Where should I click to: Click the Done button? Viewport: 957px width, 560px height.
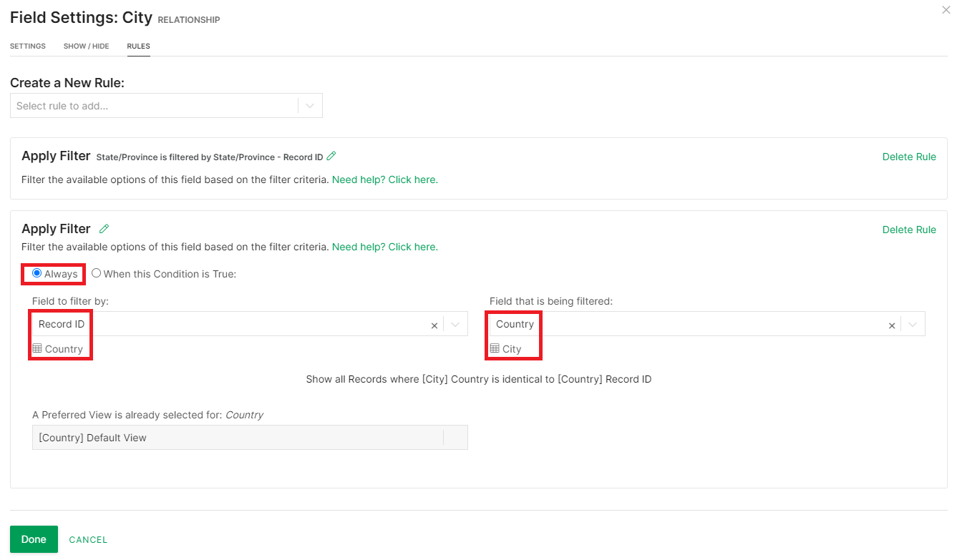(34, 539)
